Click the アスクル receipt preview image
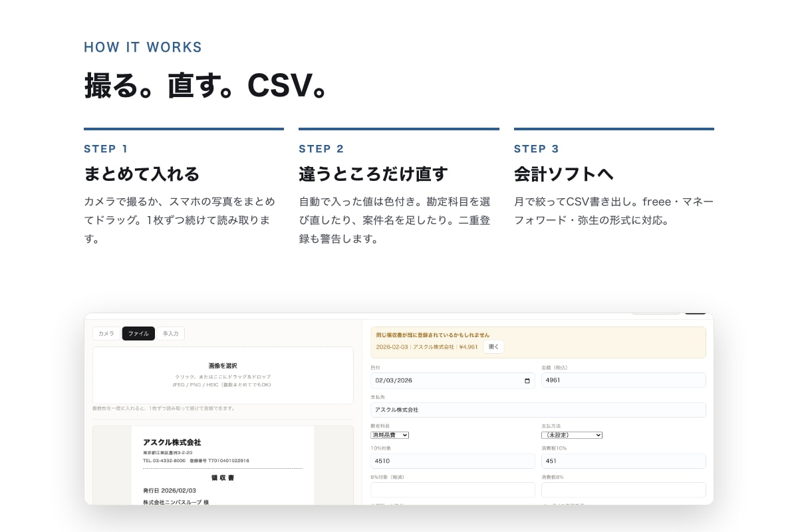 coord(223,465)
